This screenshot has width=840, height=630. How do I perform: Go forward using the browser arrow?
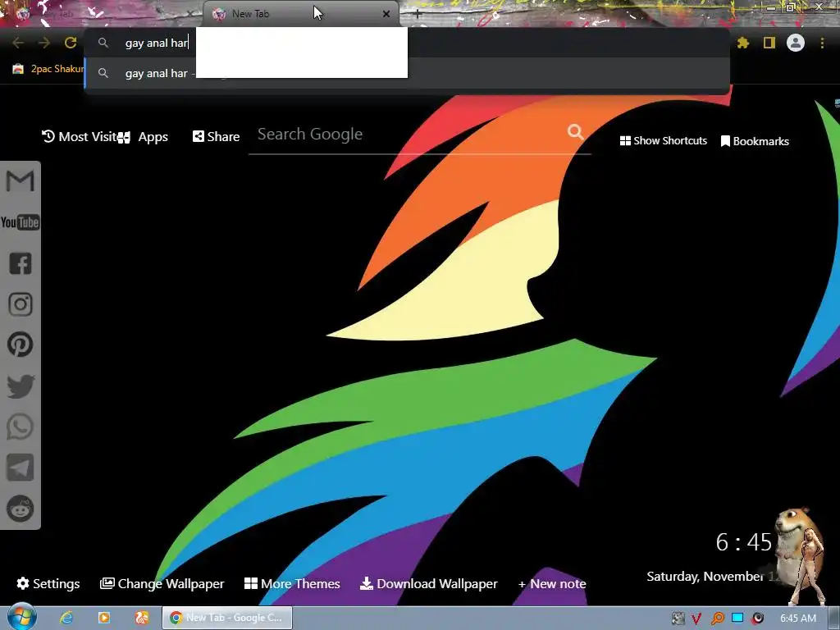tap(44, 43)
